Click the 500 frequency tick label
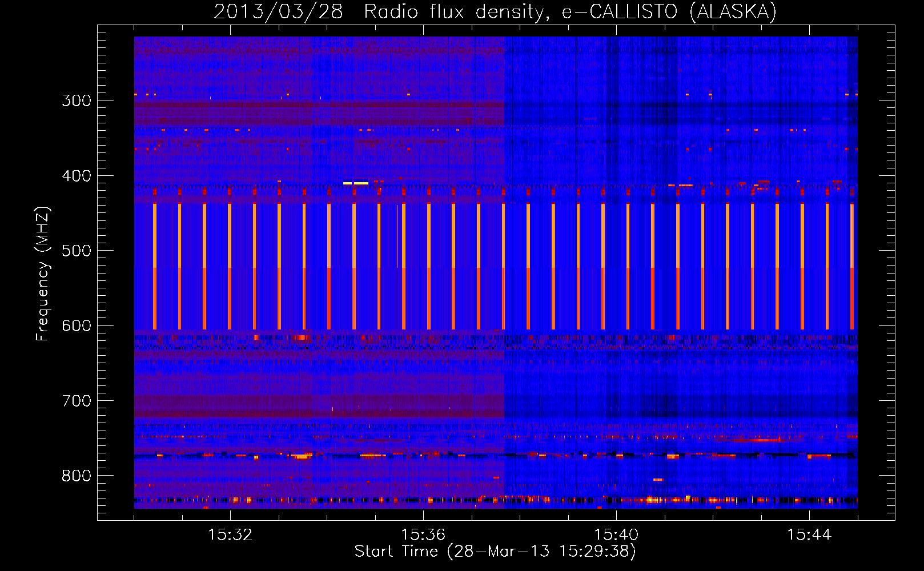Viewport: 924px width, 571px height. 77,251
